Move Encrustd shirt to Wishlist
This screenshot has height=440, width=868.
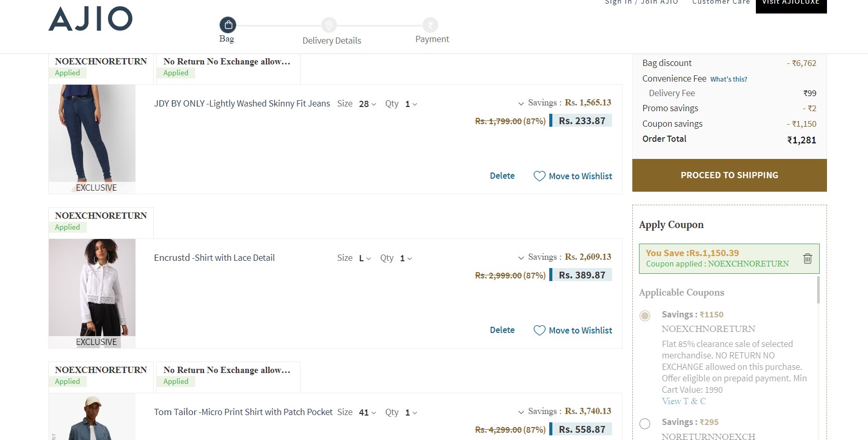[580, 330]
